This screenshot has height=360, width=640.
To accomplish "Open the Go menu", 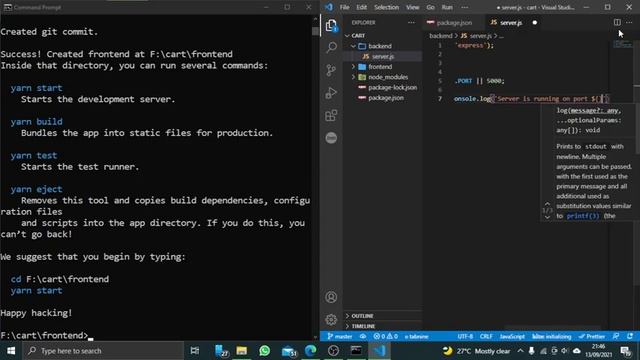I will pos(431,7).
